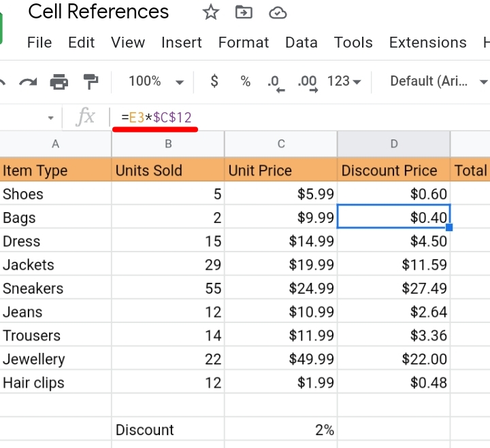The width and height of the screenshot is (490, 448).
Task: Click the move to folder icon
Action: (x=244, y=12)
